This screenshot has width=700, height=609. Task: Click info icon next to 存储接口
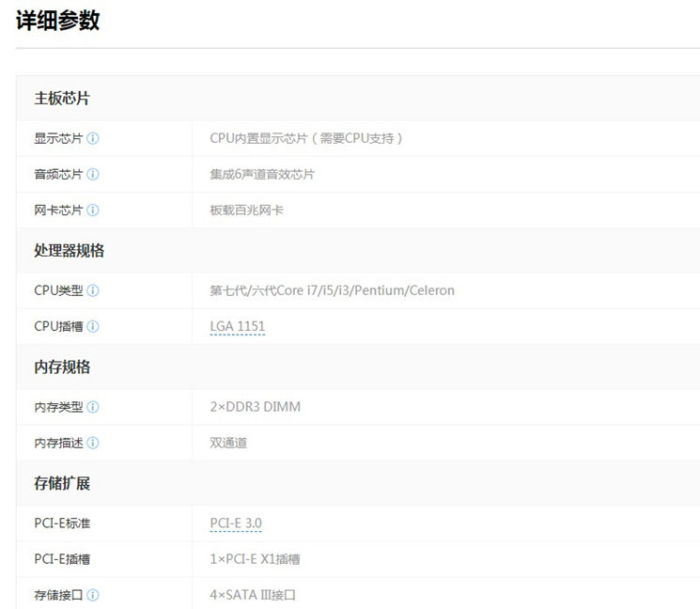click(x=92, y=595)
